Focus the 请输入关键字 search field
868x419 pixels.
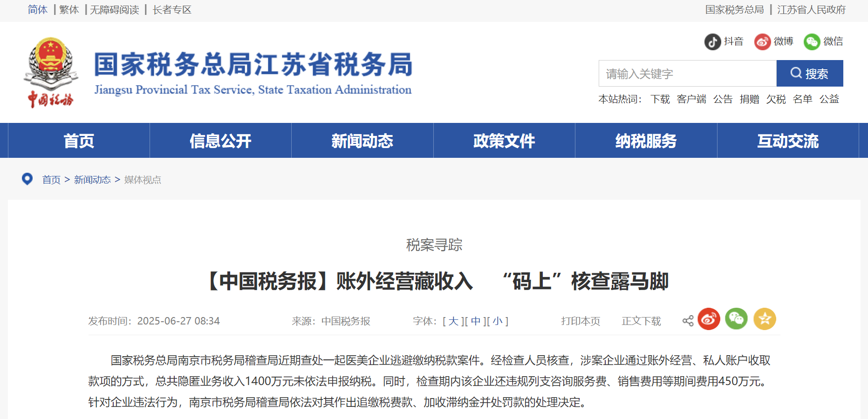tap(688, 74)
